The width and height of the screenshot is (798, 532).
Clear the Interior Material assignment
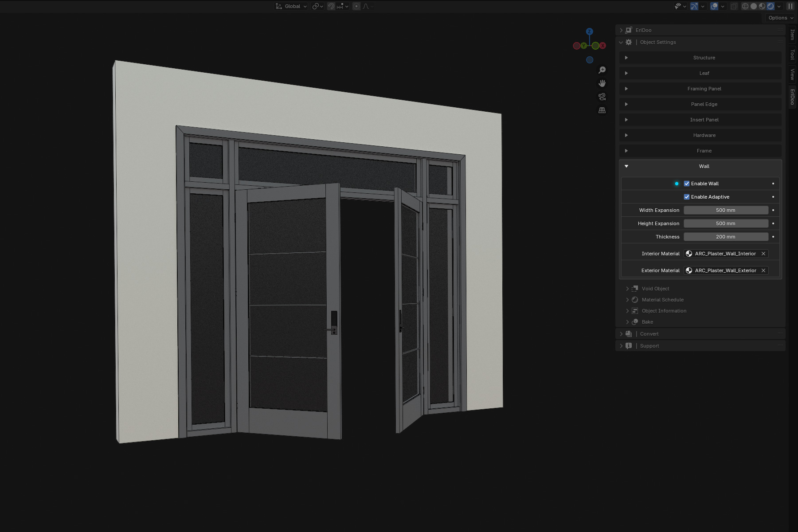(x=763, y=254)
